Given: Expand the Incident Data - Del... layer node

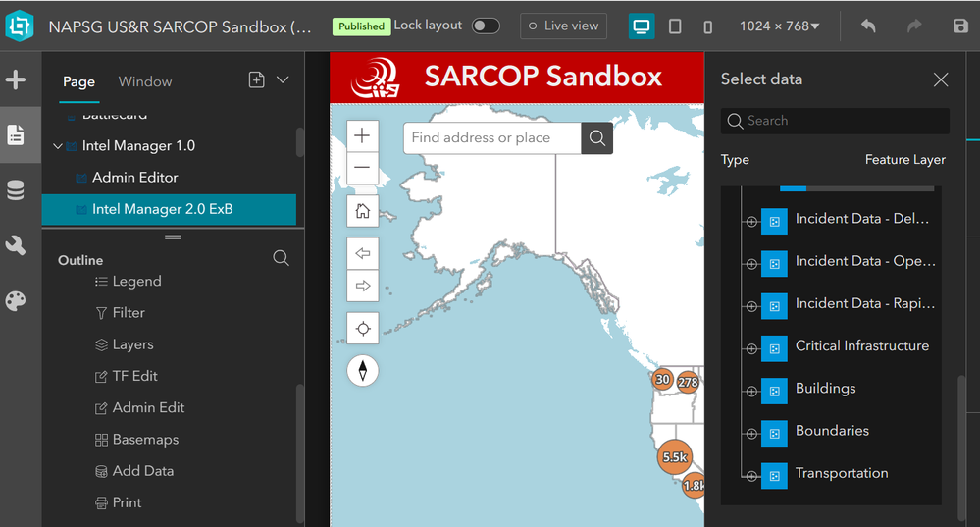Looking at the screenshot, I should click(x=751, y=222).
